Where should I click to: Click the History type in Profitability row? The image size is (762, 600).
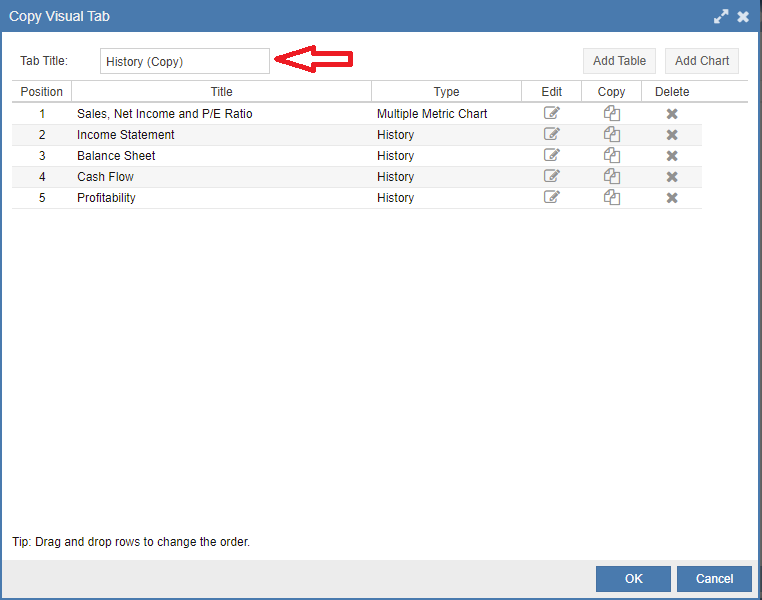tap(396, 198)
